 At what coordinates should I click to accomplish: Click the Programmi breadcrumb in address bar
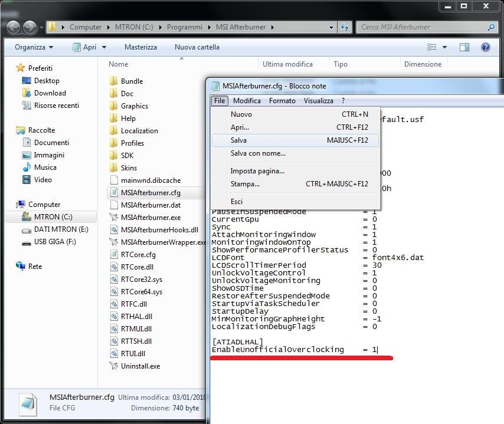(x=185, y=27)
